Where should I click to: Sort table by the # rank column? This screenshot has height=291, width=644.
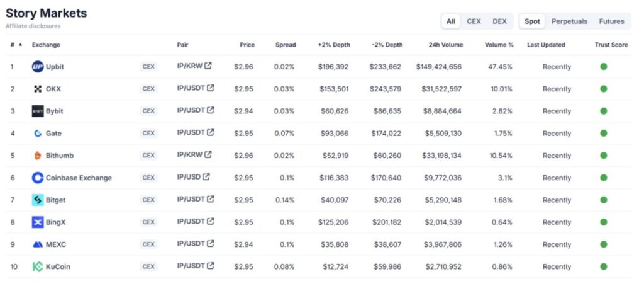click(x=13, y=45)
